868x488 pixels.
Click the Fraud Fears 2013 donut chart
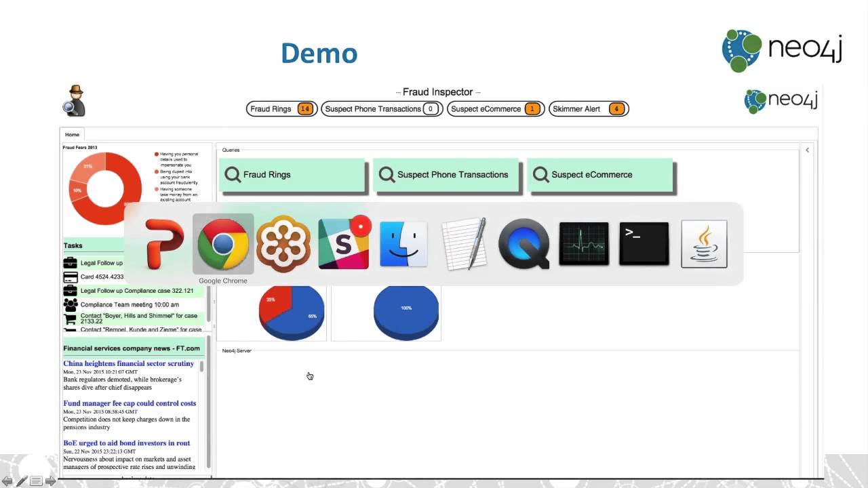point(104,188)
